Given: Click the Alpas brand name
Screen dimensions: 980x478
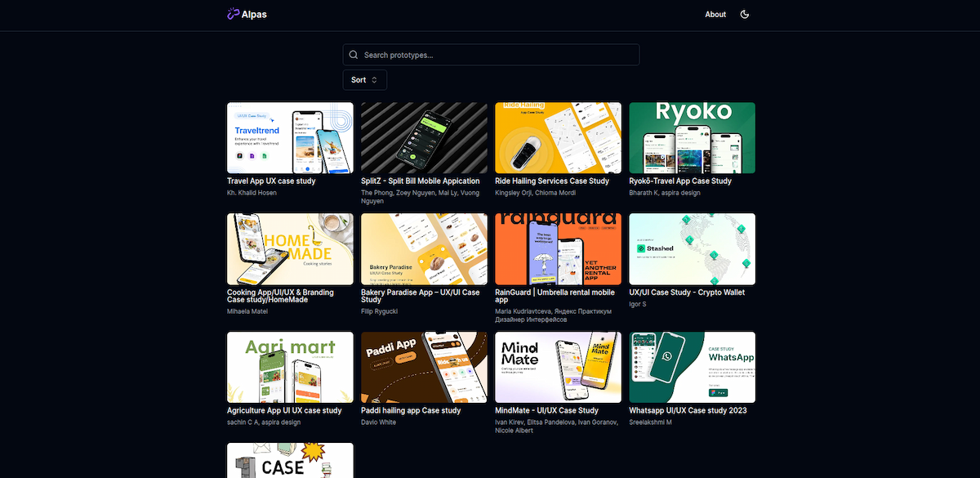Looking at the screenshot, I should (x=254, y=15).
